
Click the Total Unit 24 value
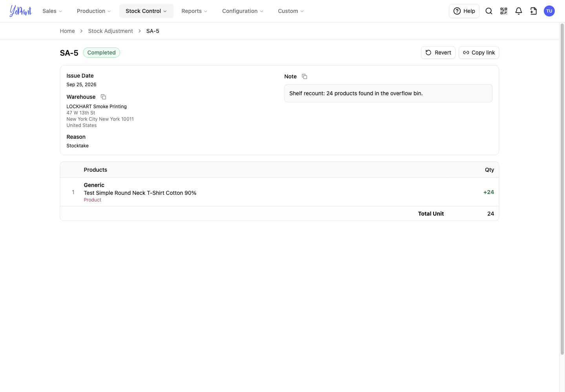coord(491,214)
